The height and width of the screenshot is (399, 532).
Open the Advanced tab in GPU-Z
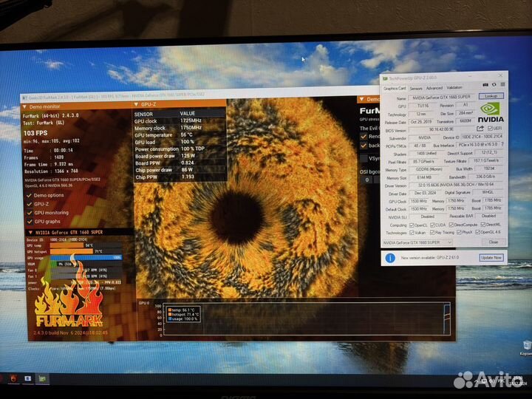(x=434, y=87)
